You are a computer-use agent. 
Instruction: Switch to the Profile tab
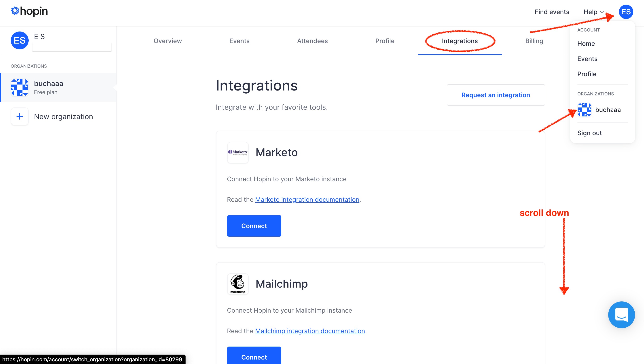click(385, 41)
